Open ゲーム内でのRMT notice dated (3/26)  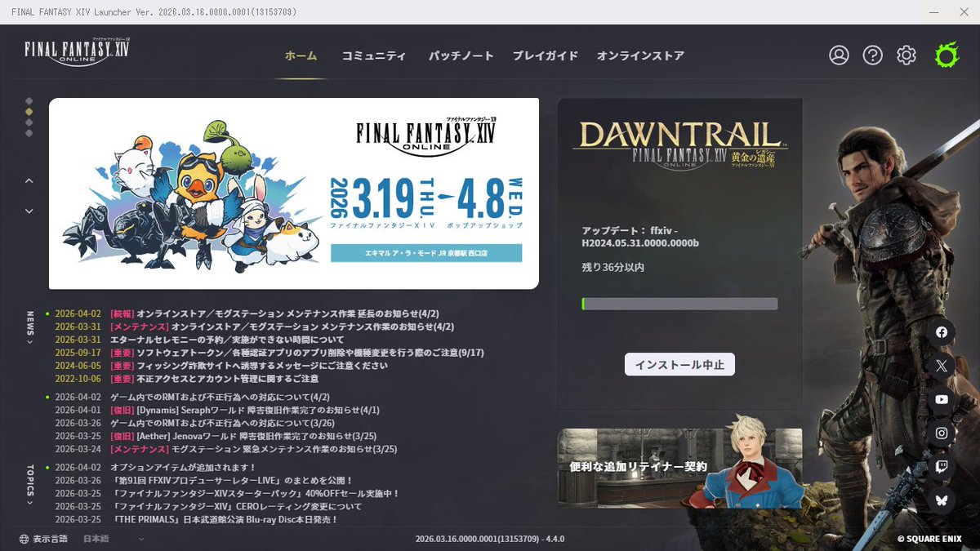(222, 423)
